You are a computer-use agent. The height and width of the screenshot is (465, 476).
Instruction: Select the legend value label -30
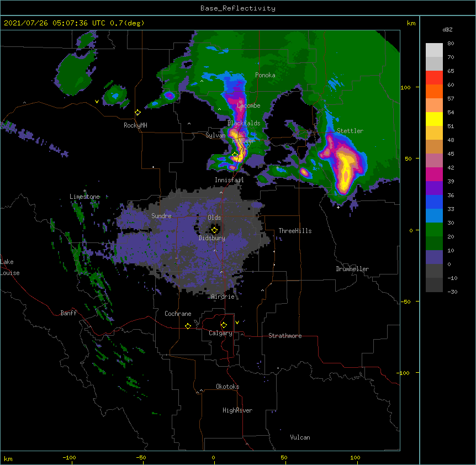tap(452, 292)
